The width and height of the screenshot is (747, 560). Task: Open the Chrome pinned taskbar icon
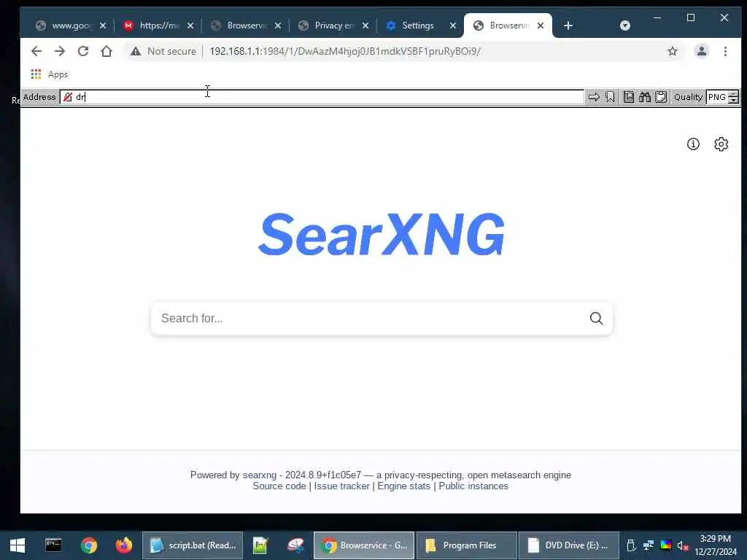click(x=88, y=545)
